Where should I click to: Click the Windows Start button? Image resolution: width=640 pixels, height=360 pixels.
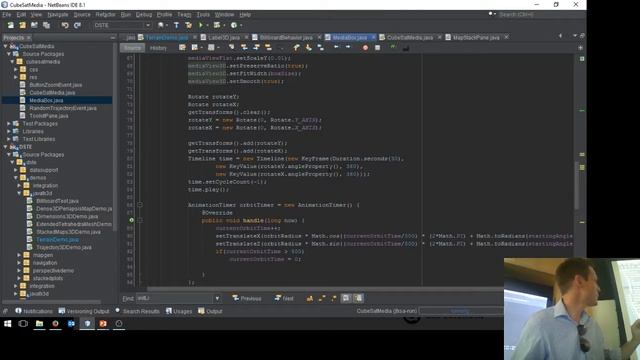[7, 324]
